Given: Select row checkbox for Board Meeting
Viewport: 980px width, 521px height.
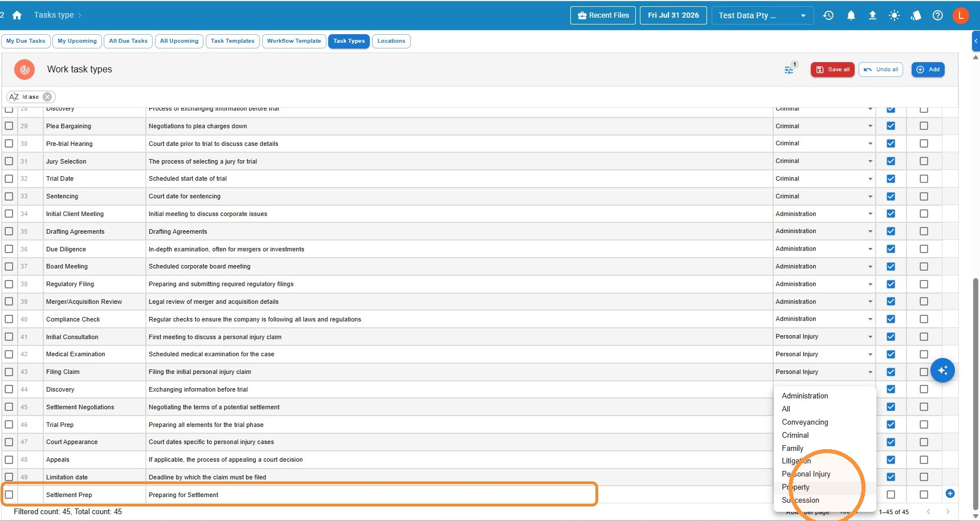Looking at the screenshot, I should point(9,266).
